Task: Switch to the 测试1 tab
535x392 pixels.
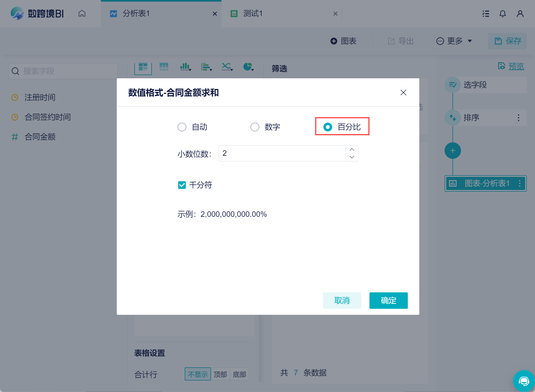Action: point(253,13)
